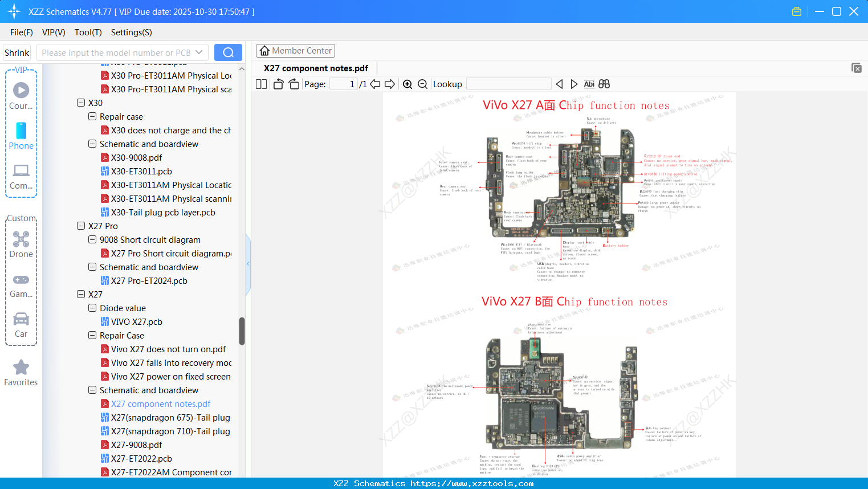
Task: Click the blue search button
Action: [x=228, y=52]
